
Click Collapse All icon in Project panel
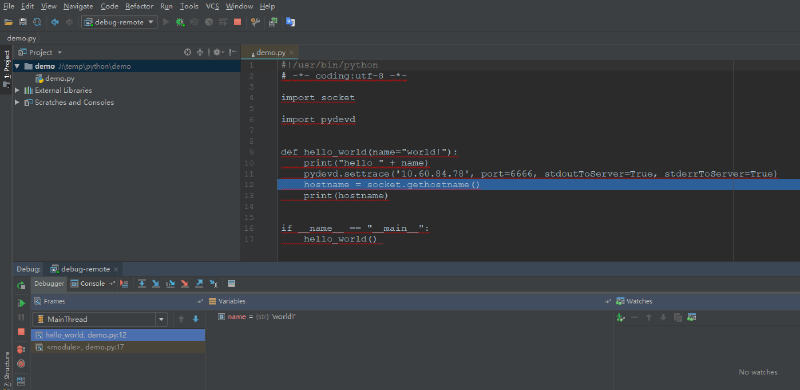pos(200,52)
